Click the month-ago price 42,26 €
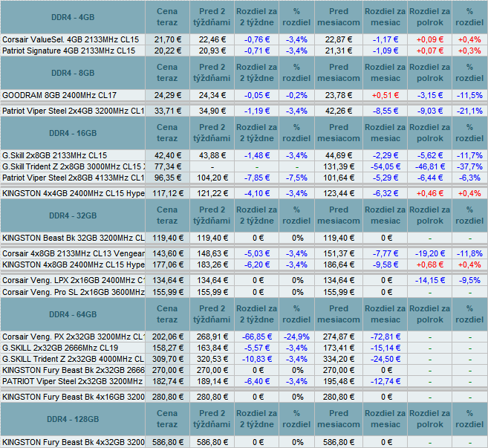Viewport: 488px width, 448px height. (x=339, y=111)
